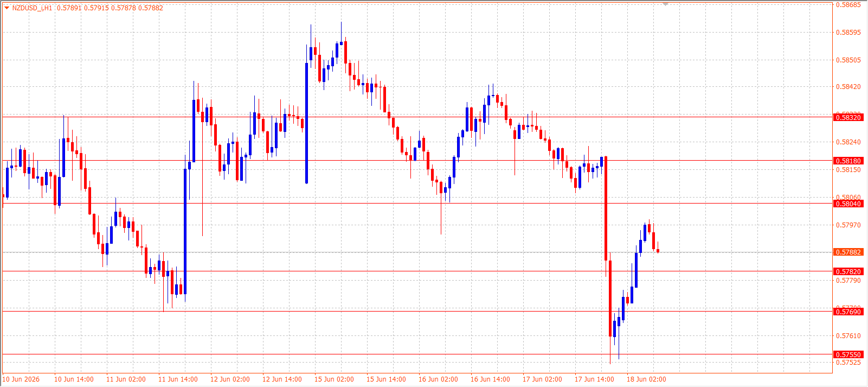This screenshot has width=868, height=387.
Task: Click the 10 Jun 2026 date label
Action: [x=22, y=379]
